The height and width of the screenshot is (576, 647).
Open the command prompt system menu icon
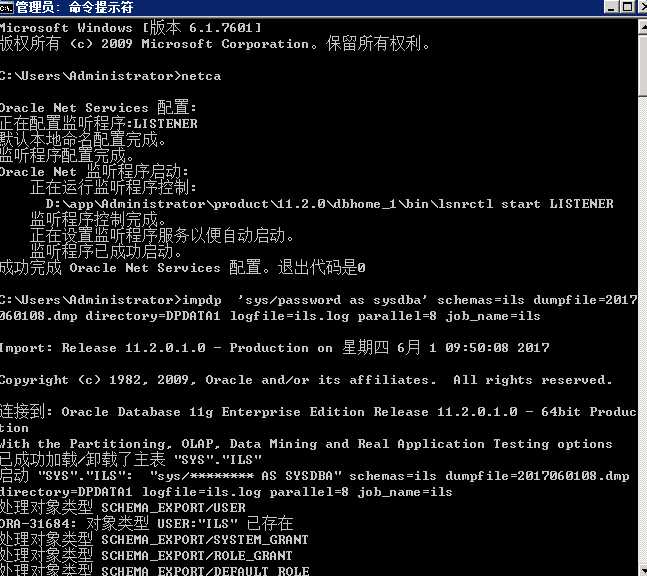click(x=6, y=7)
